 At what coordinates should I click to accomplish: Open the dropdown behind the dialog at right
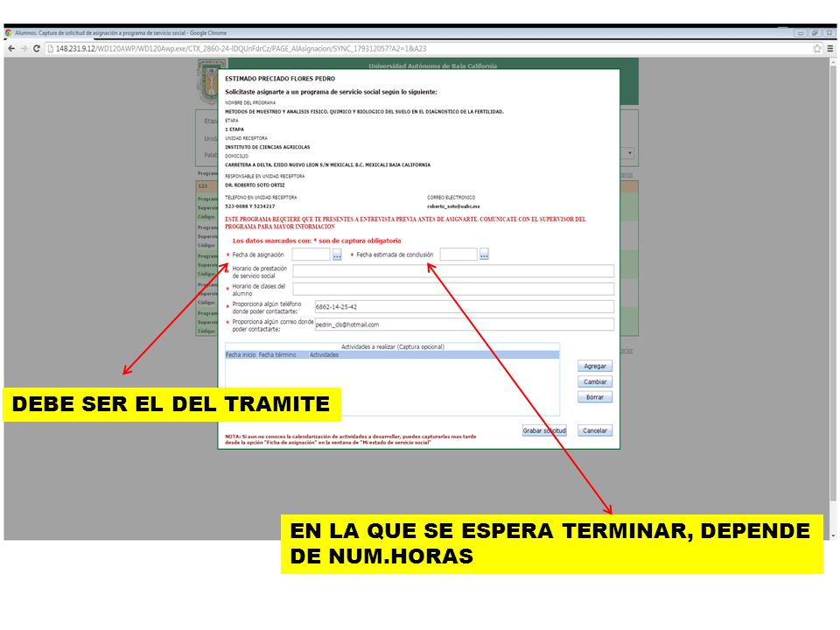click(629, 152)
